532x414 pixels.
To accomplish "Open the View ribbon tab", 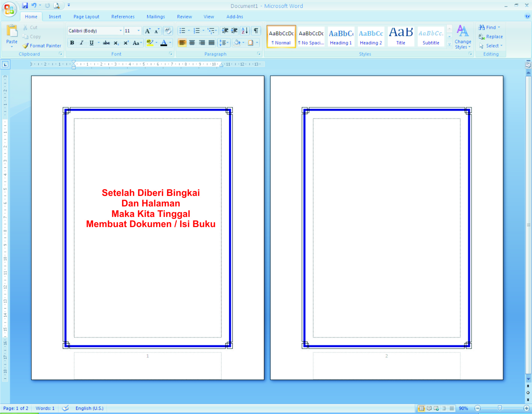I will [209, 17].
